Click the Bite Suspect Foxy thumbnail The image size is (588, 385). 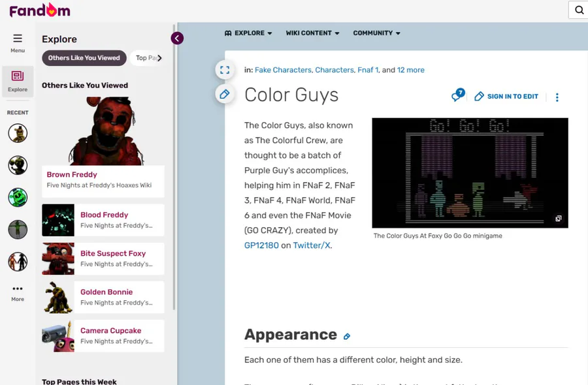coord(58,258)
